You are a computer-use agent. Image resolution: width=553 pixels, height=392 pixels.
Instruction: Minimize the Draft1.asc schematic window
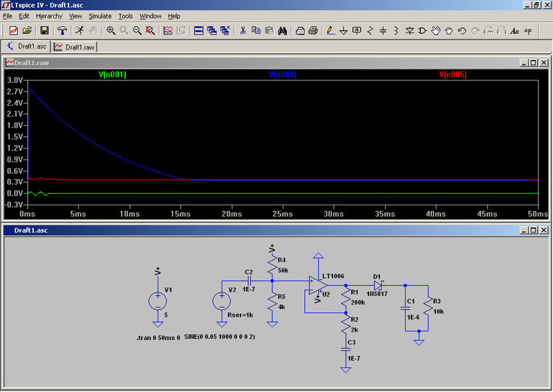pos(524,230)
